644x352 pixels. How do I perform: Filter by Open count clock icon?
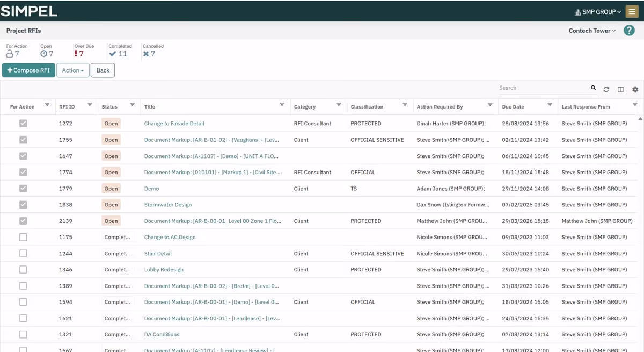43,54
